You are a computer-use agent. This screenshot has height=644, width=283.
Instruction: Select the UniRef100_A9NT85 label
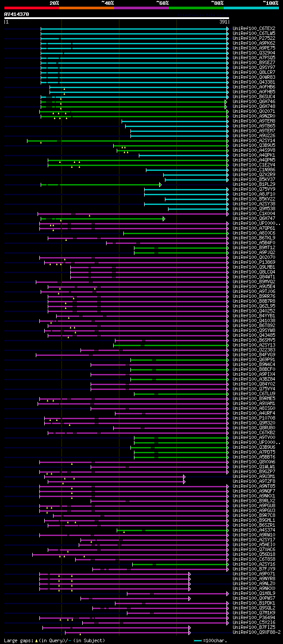pyautogui.click(x=254, y=486)
